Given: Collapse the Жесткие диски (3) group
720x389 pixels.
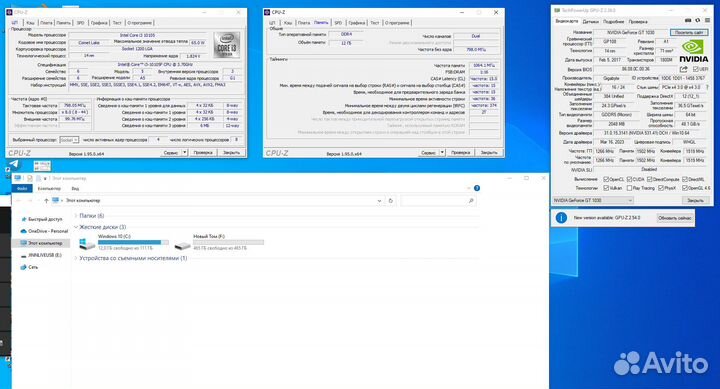Looking at the screenshot, I should pos(76,227).
